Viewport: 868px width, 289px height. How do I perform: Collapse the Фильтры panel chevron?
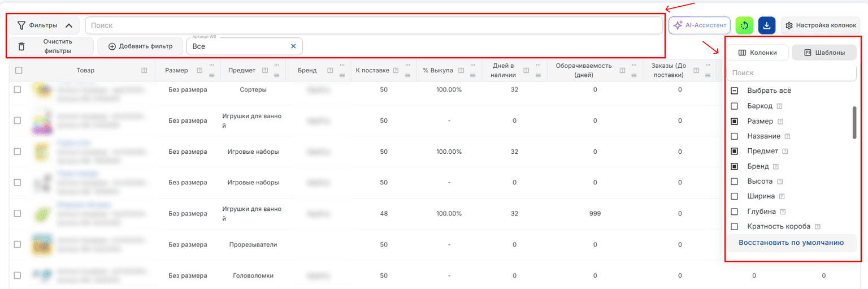tap(69, 25)
